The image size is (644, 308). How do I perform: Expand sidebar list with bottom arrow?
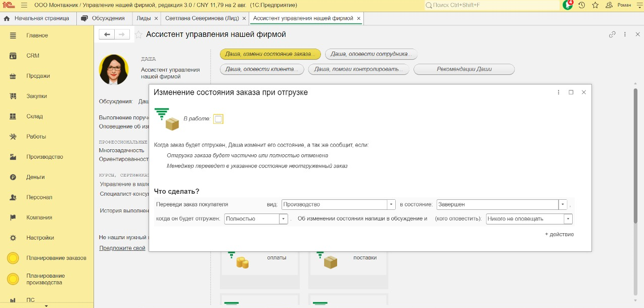(47, 305)
